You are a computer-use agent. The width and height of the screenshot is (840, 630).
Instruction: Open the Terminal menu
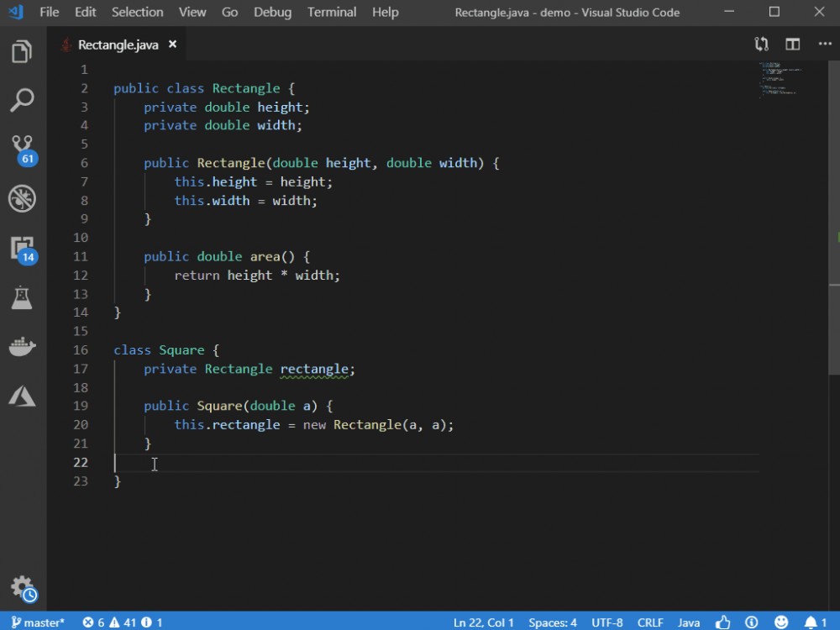pos(331,12)
